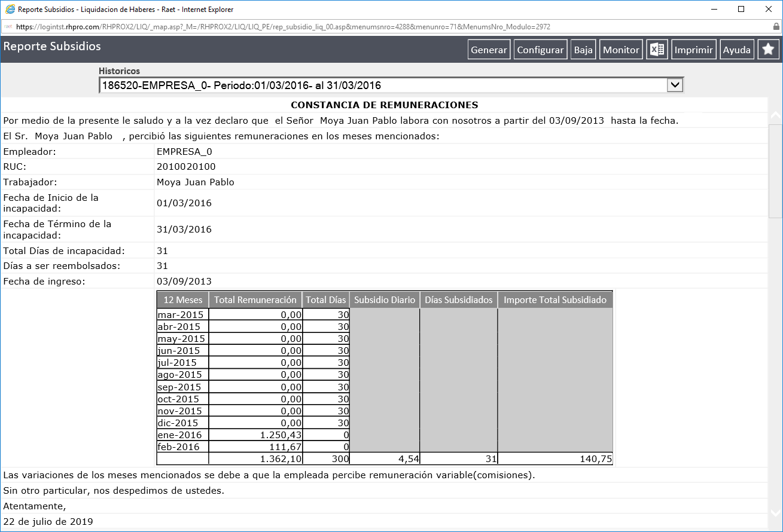Select the nov-2015 row cell
The height and width of the screenshot is (532, 783).
pos(182,411)
